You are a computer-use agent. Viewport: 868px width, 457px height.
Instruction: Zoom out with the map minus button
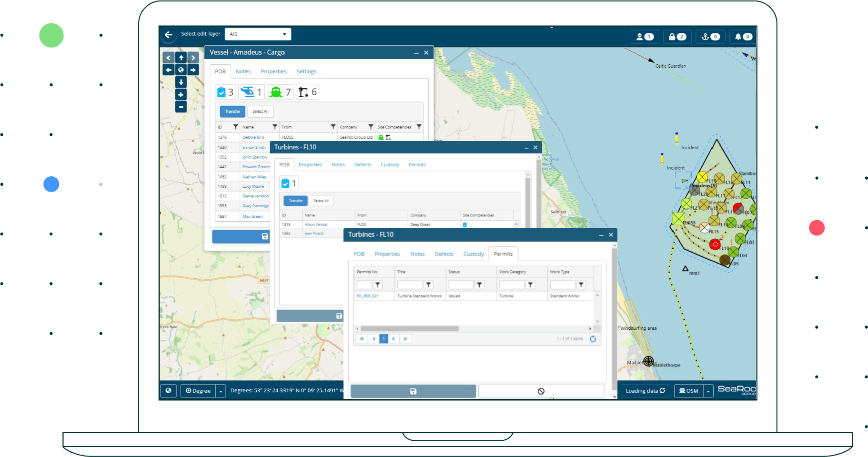click(x=181, y=107)
